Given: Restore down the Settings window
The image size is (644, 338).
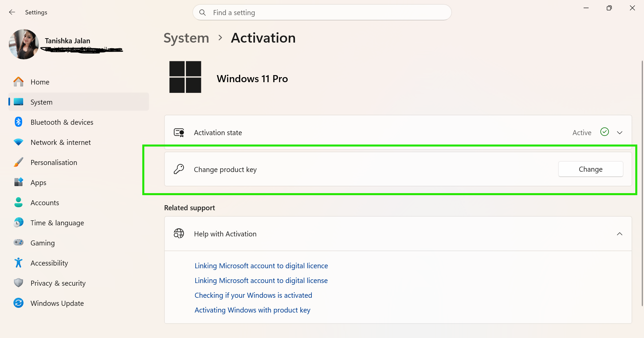Looking at the screenshot, I should [609, 8].
